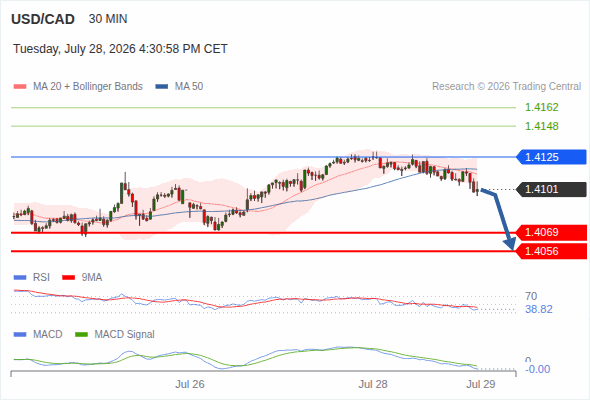Viewport: 590px width, 400px height.
Task: Click the 1.4162 resistance level label
Action: 541,108
